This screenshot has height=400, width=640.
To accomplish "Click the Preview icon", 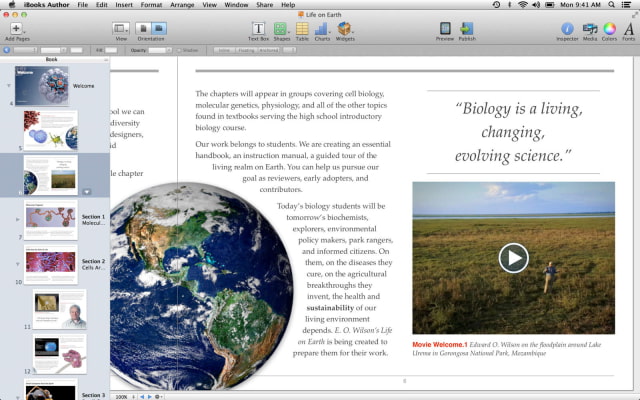I will coord(445,30).
